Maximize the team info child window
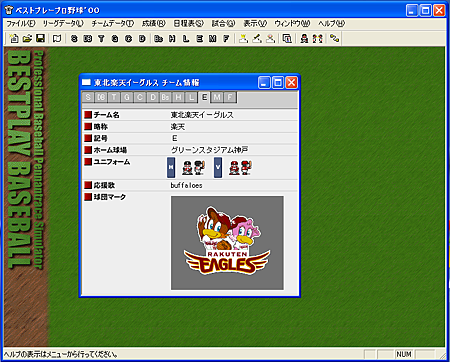 click(x=278, y=82)
